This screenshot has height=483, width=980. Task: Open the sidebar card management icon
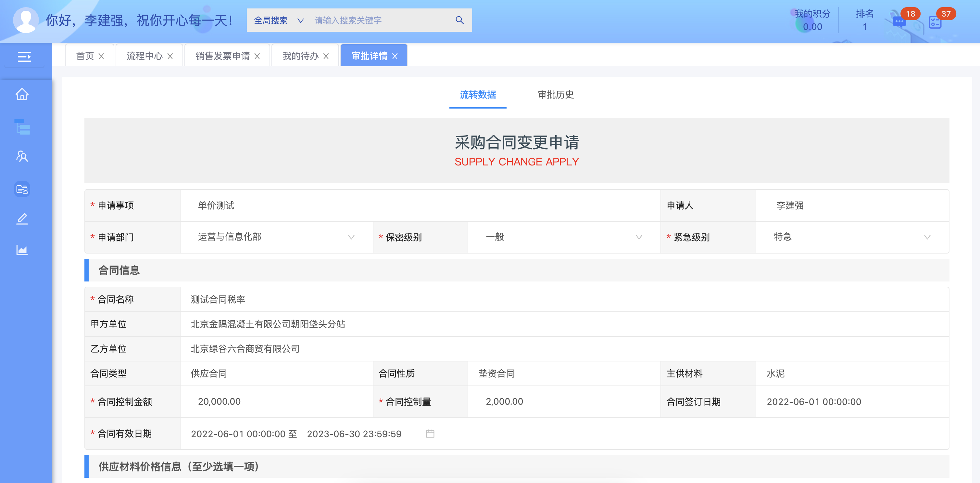click(22, 189)
